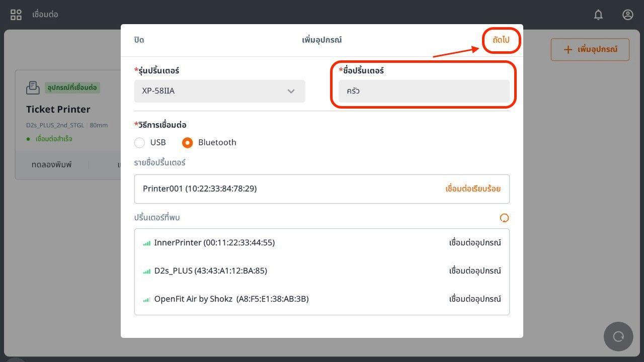Click the InnerPrinter signal strength icon

[147, 243]
